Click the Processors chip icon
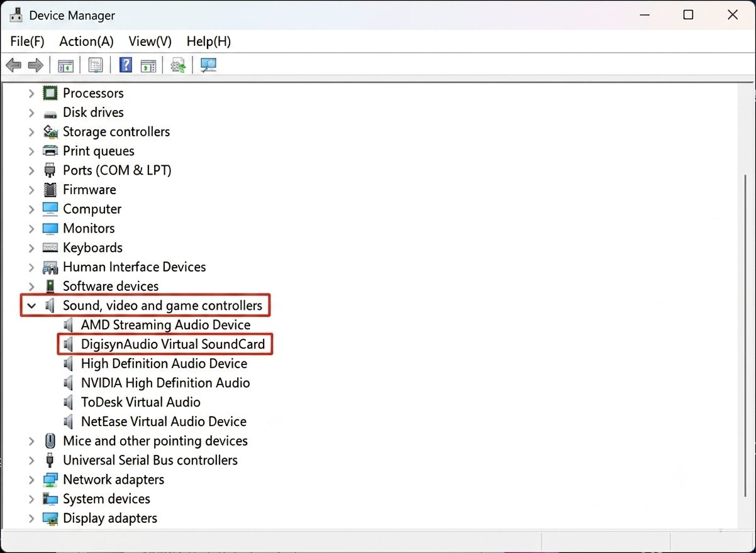756x553 pixels. [50, 93]
